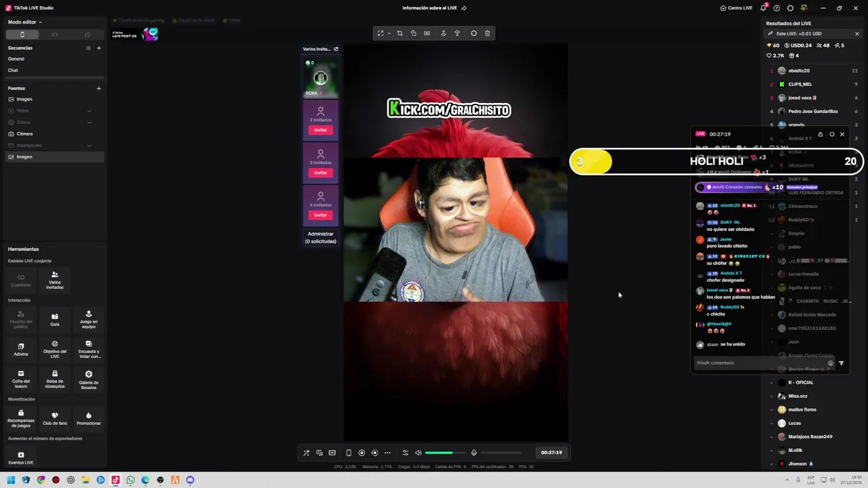Click Invitar for the 2 invitados slot
The height and width of the screenshot is (488, 868).
[321, 130]
